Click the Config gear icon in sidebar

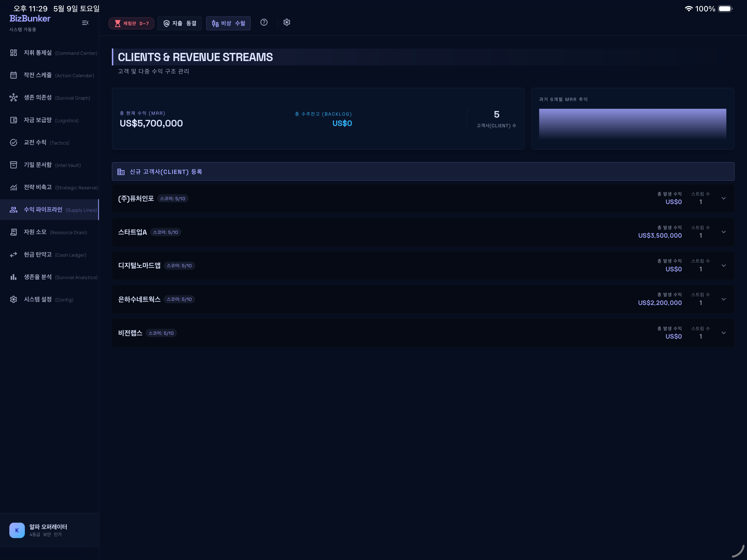[14, 300]
